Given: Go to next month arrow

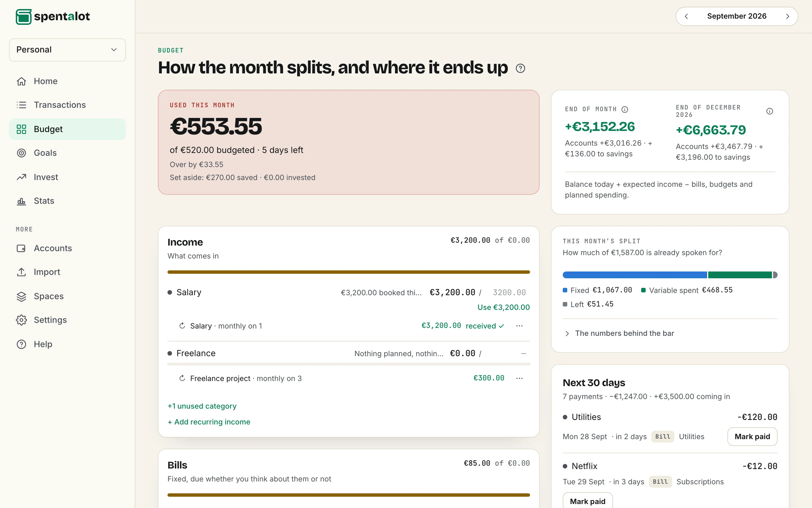Looking at the screenshot, I should pyautogui.click(x=787, y=16).
